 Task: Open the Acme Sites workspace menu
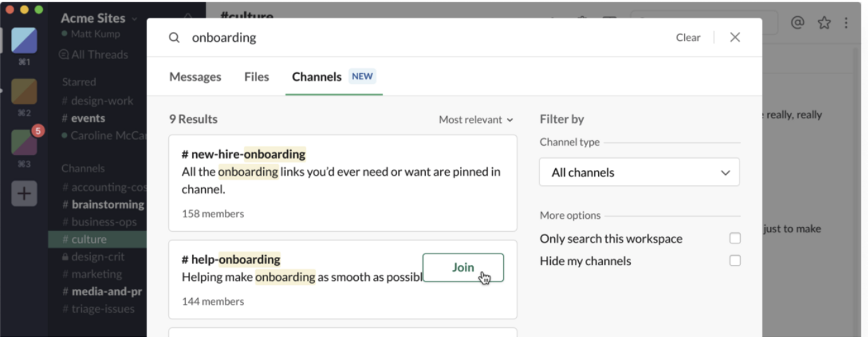98,18
